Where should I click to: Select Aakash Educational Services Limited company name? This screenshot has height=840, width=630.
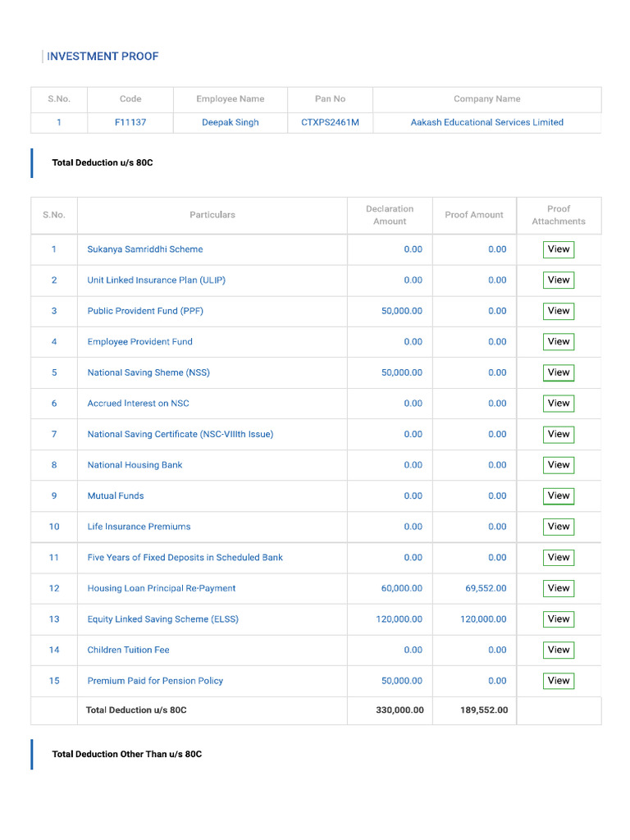(x=486, y=122)
